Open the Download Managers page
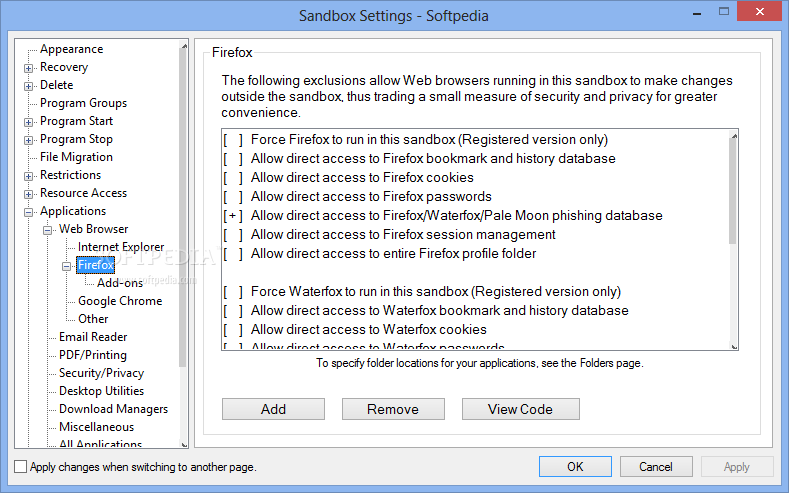The image size is (789, 493). point(114,409)
